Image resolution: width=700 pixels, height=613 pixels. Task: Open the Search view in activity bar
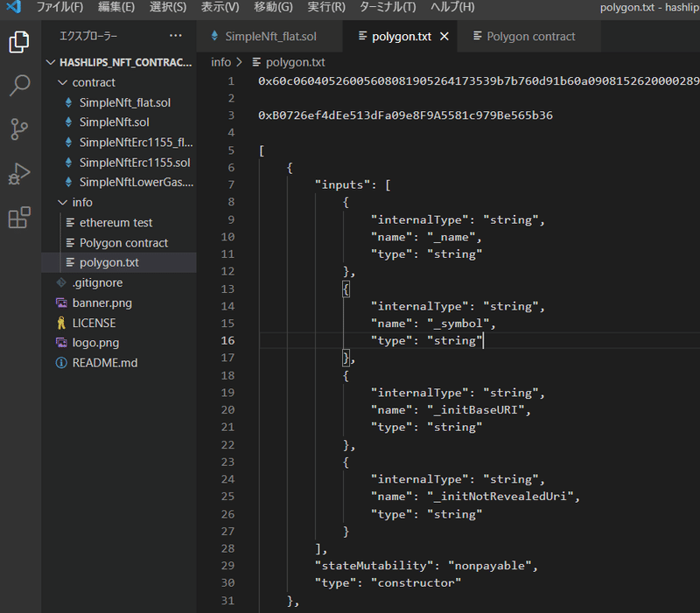19,85
